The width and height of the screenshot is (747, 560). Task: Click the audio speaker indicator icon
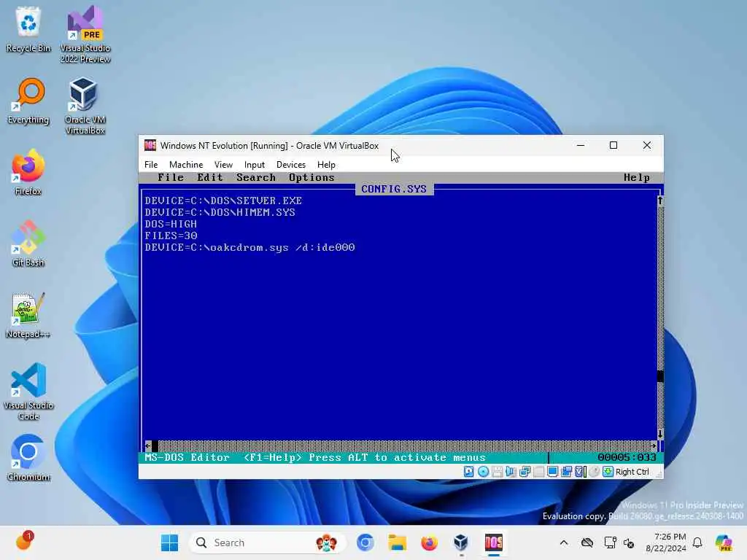tap(511, 472)
